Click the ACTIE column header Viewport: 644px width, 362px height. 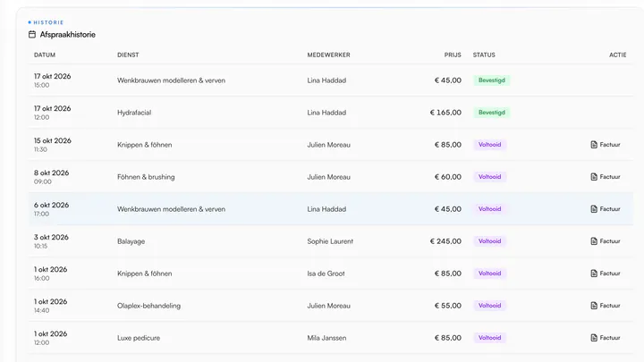[x=618, y=55]
